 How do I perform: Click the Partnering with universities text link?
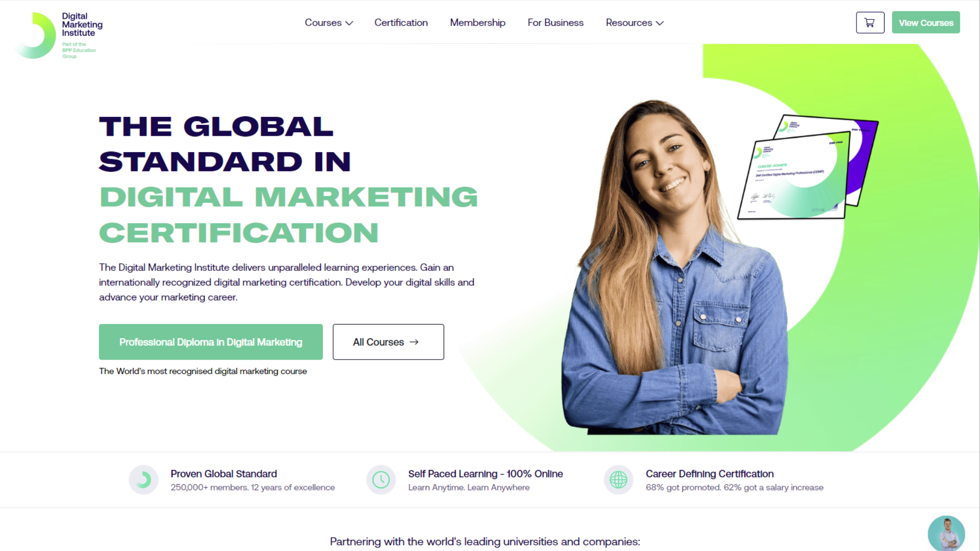[483, 542]
